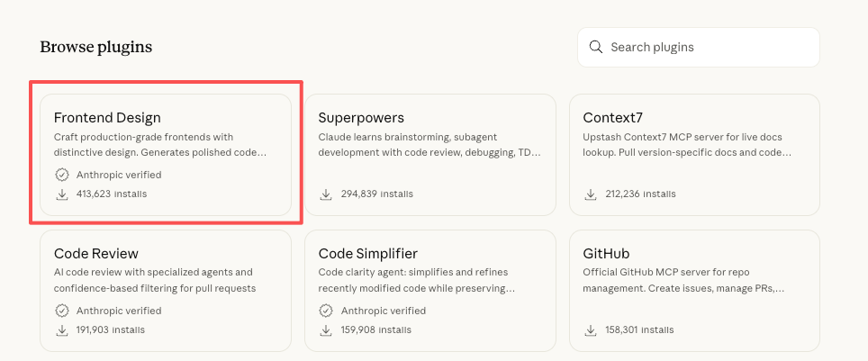This screenshot has height=361, width=868.
Task: Click the Superpowers installs download icon
Action: click(327, 194)
